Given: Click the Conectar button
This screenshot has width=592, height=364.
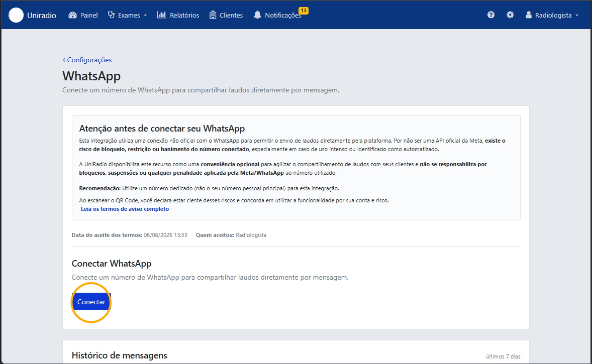Looking at the screenshot, I should [91, 302].
